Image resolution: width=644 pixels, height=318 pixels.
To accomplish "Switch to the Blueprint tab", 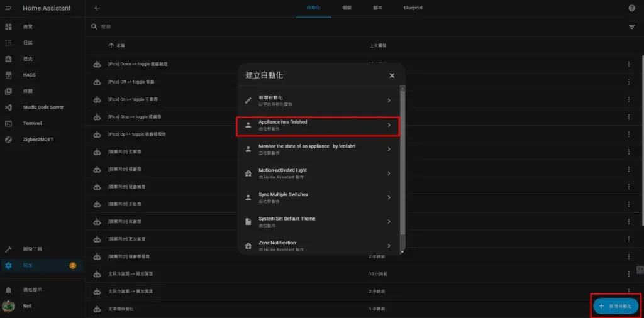I will tap(413, 8).
